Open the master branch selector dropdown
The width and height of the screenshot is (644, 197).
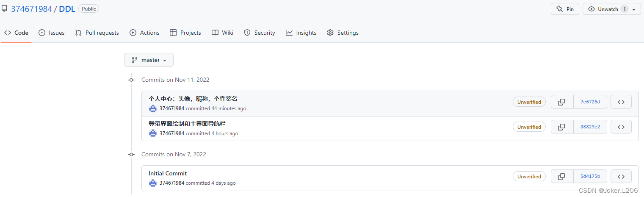[149, 60]
